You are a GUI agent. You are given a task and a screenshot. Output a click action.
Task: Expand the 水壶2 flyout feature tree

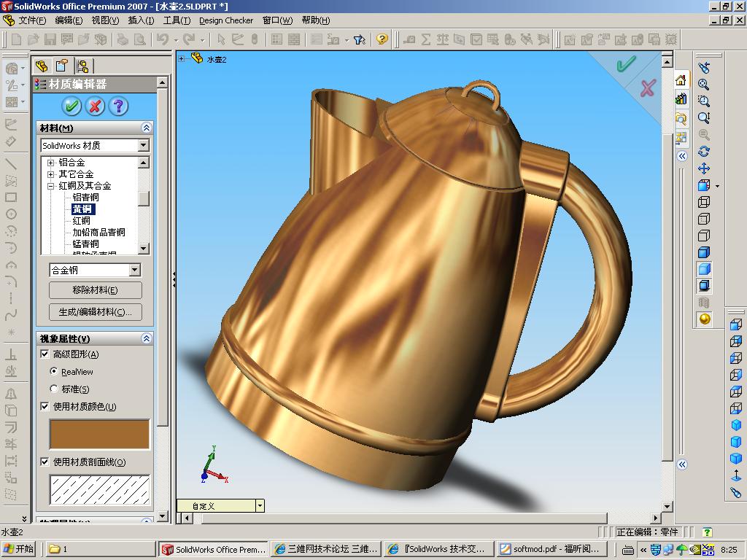182,58
